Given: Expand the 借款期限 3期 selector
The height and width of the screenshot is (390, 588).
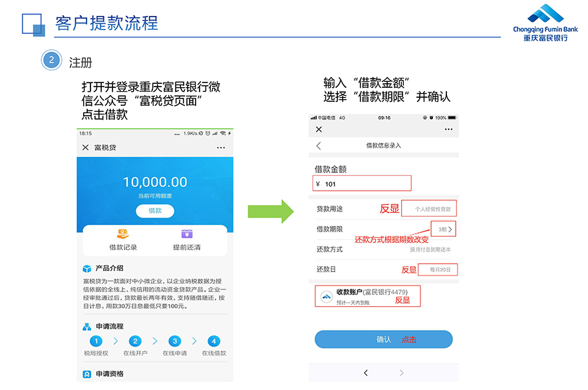Looking at the screenshot, I should pos(443,229).
